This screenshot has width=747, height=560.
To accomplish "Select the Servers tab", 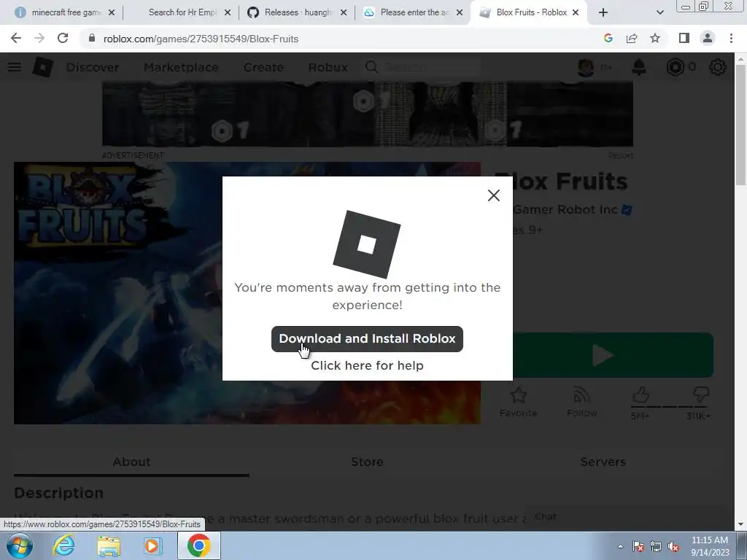I will click(603, 462).
